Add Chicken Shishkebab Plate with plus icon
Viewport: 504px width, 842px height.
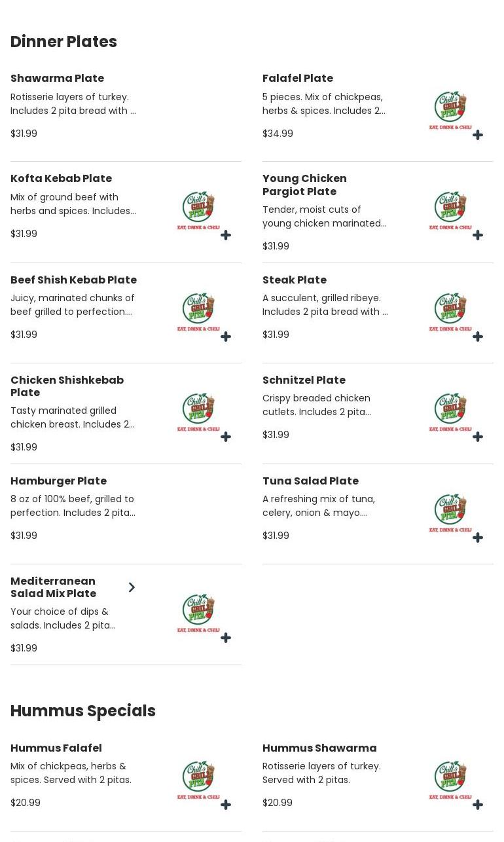click(x=226, y=437)
